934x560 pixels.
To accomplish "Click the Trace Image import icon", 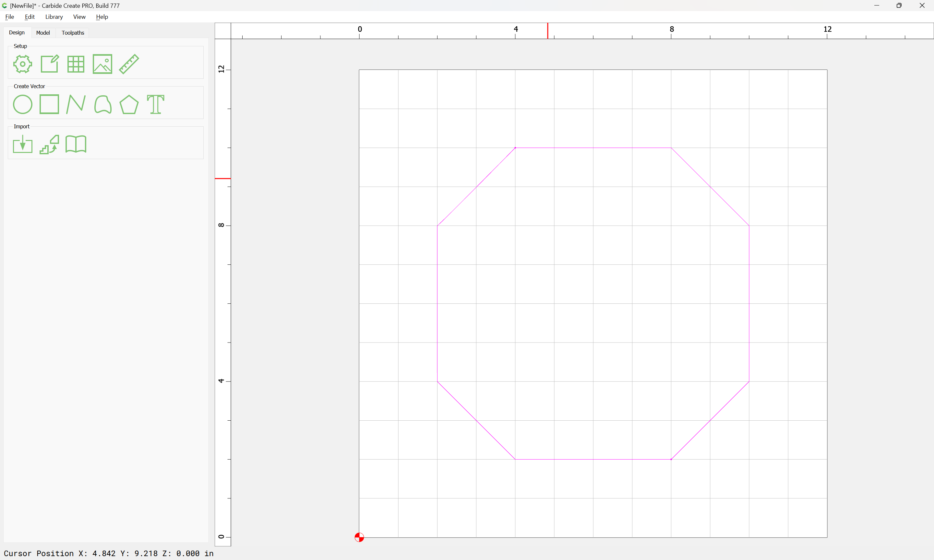I will (x=49, y=144).
